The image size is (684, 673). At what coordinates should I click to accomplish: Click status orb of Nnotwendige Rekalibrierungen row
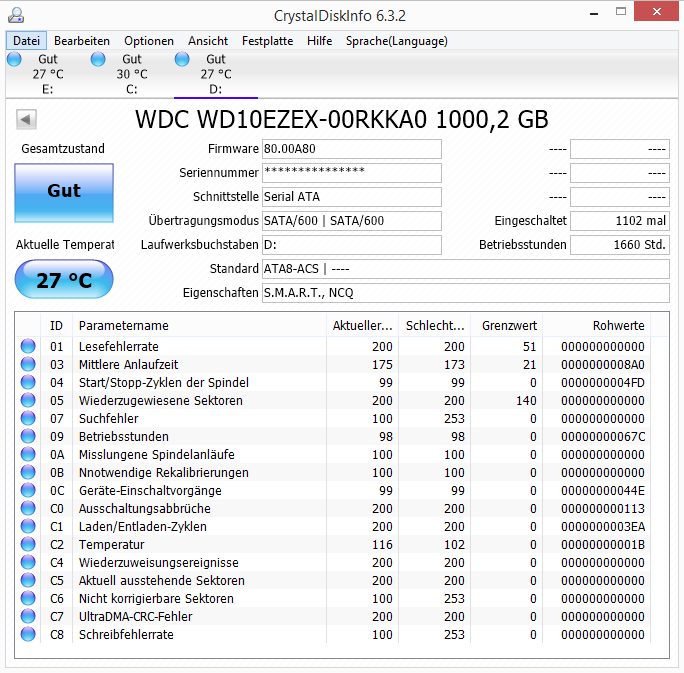[x=28, y=472]
